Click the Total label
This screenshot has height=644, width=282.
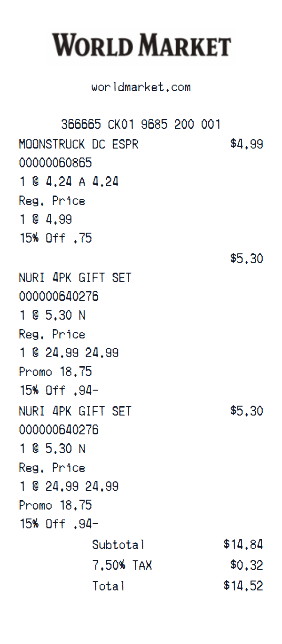point(109,586)
